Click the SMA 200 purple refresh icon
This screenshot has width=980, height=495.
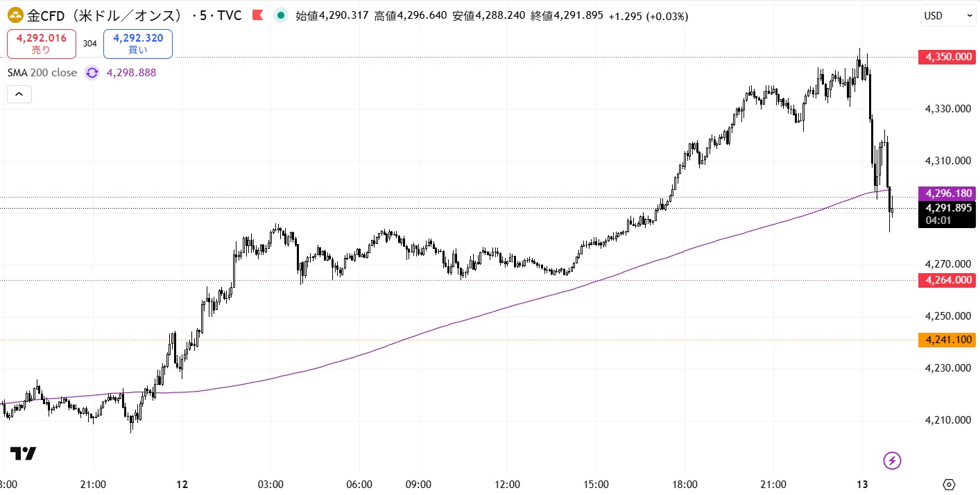click(92, 73)
